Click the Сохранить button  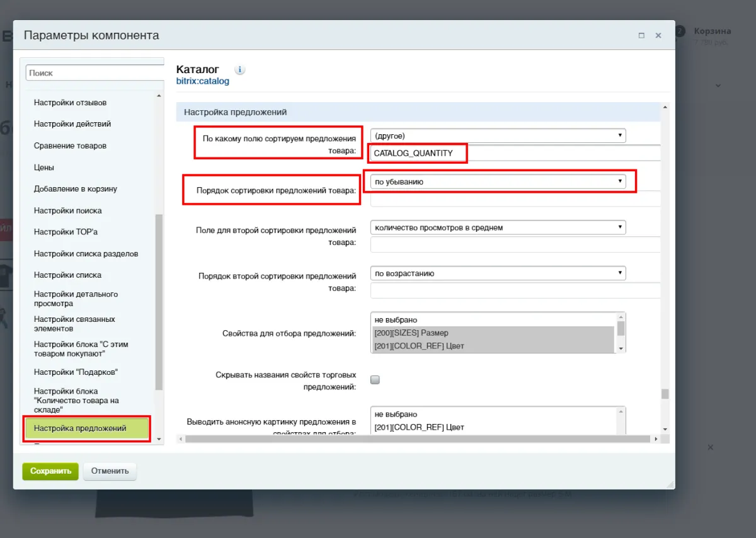pos(50,471)
